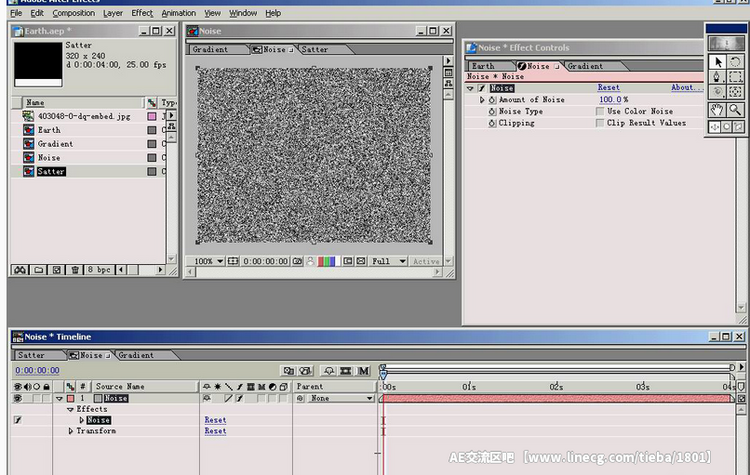Click the Live Update icon in timeline

click(x=288, y=371)
